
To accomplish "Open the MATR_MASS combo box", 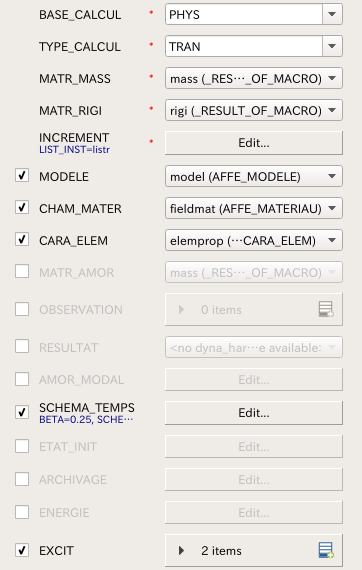I will pos(254,78).
